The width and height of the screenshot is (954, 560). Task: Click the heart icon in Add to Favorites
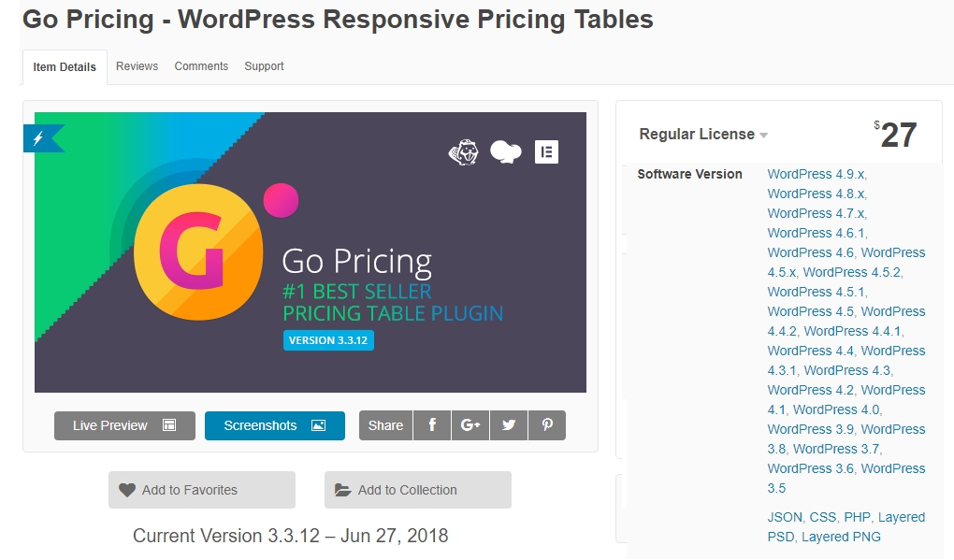tap(127, 490)
